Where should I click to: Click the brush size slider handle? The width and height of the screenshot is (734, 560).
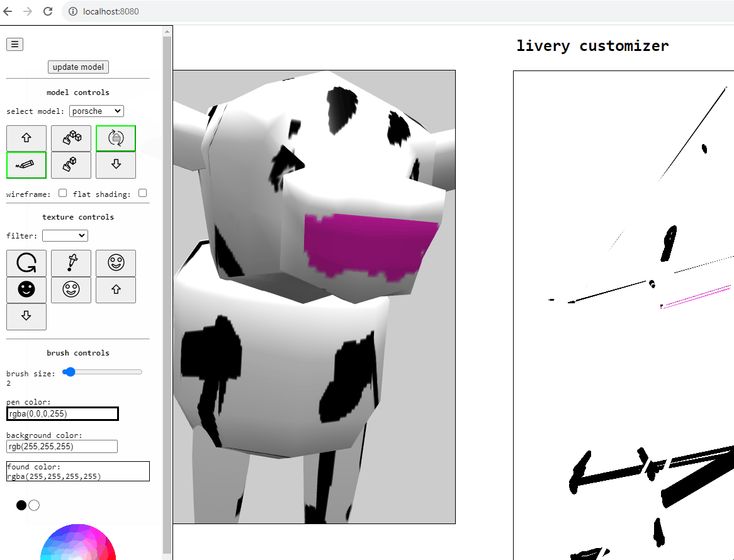(69, 372)
